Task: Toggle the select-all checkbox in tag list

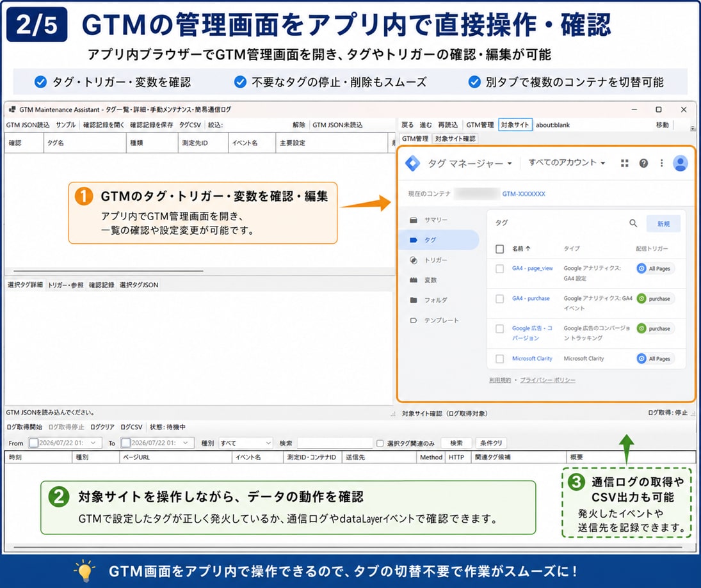Action: [x=500, y=249]
